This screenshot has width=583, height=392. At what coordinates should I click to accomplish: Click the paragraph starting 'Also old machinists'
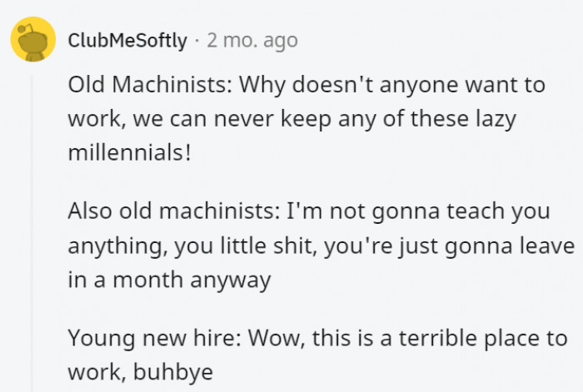pyautogui.click(x=321, y=246)
